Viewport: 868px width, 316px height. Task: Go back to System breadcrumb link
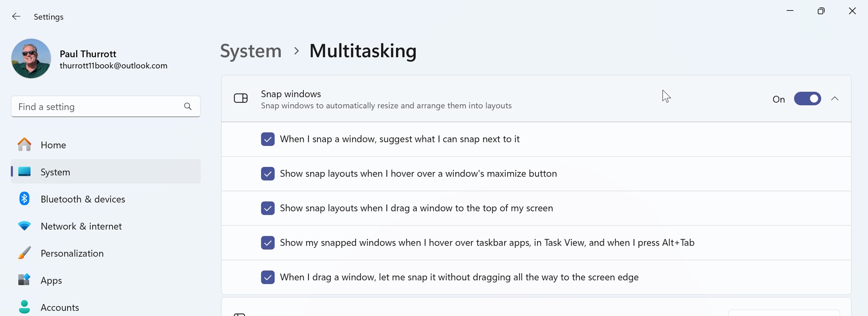click(250, 51)
